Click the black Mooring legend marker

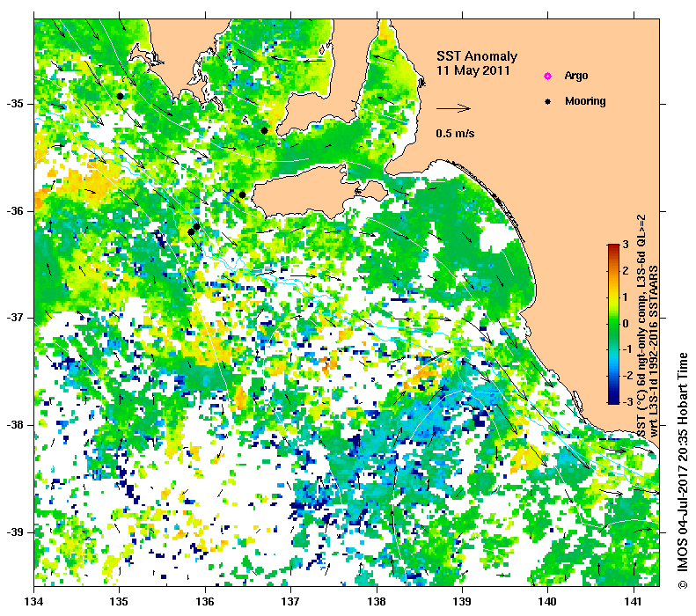(548, 101)
